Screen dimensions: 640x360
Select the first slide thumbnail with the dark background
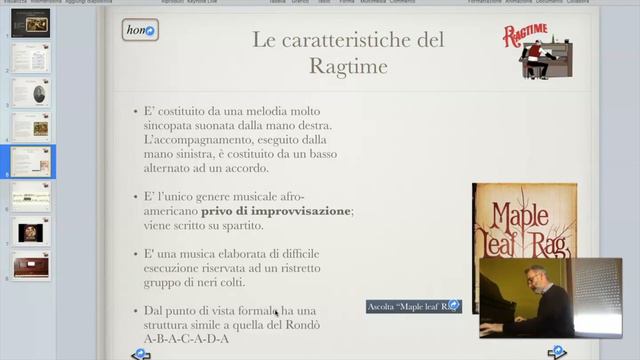[x=31, y=23]
